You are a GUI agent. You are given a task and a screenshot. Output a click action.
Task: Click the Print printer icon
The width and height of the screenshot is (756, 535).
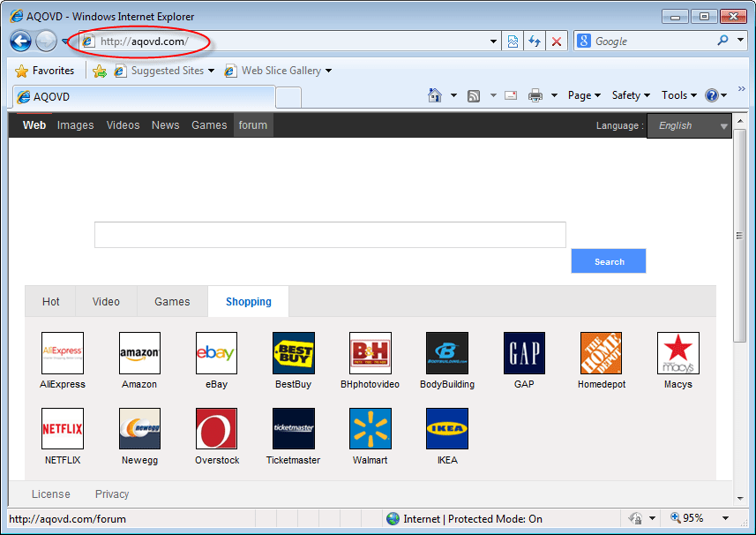point(535,95)
